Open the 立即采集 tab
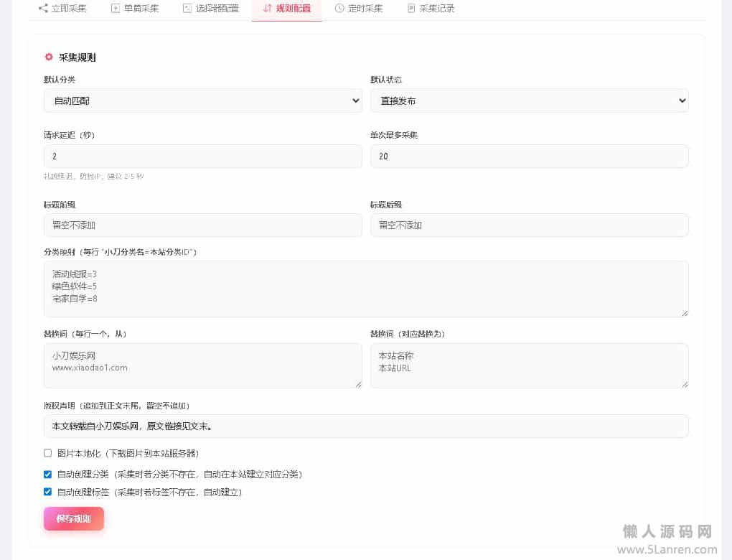 coord(62,9)
